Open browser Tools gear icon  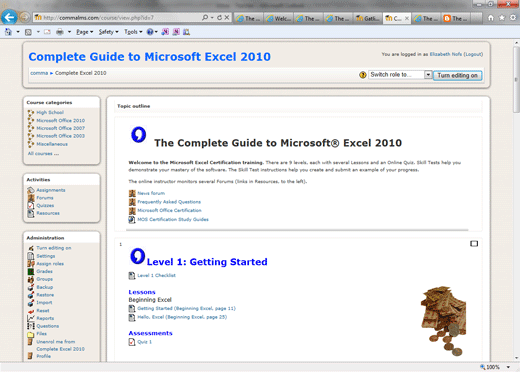click(513, 18)
